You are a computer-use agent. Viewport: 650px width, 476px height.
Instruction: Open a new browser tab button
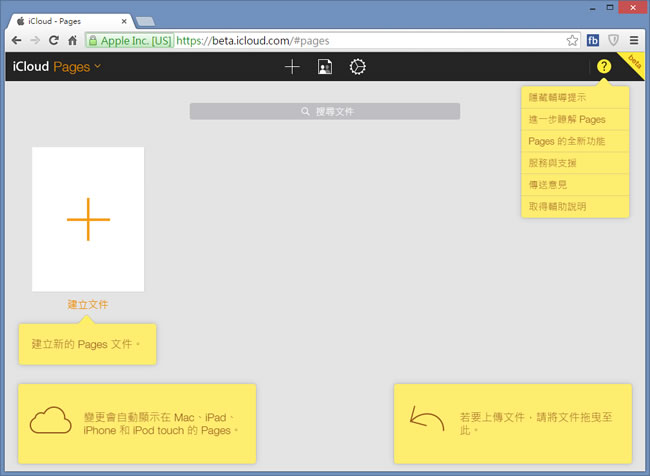(145, 21)
